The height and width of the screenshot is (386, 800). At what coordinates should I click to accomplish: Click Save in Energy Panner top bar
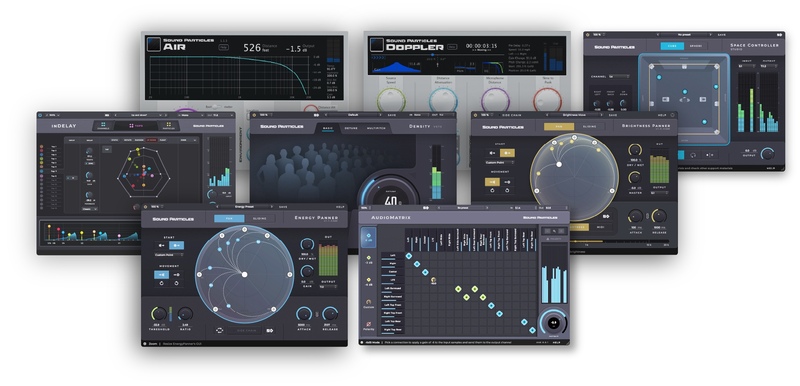[x=283, y=207]
